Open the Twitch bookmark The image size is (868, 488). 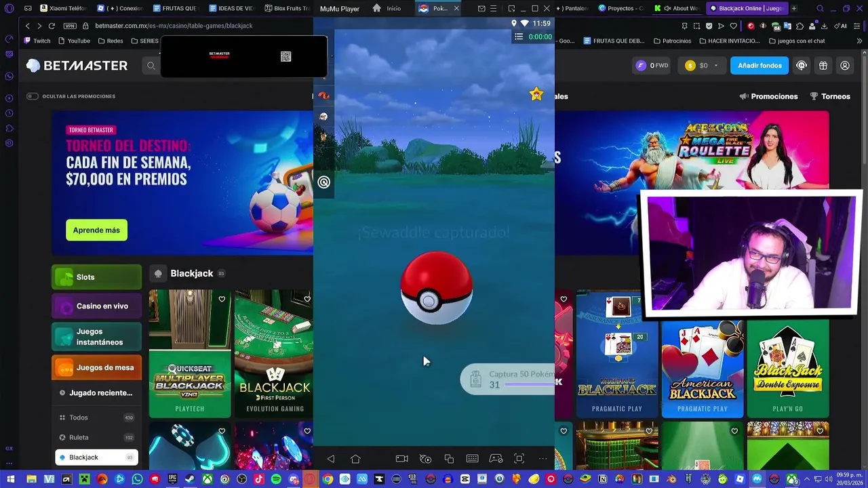(x=37, y=41)
